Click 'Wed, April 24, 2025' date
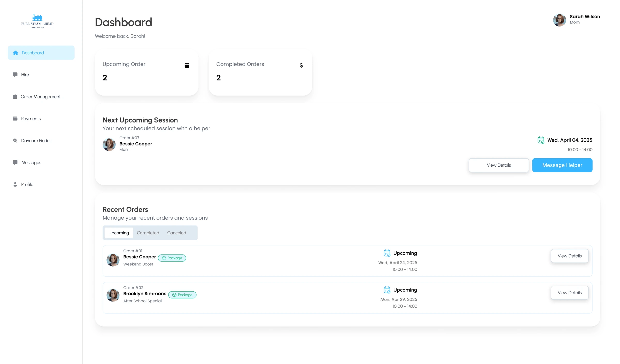This screenshot has height=364, width=620. click(398, 262)
